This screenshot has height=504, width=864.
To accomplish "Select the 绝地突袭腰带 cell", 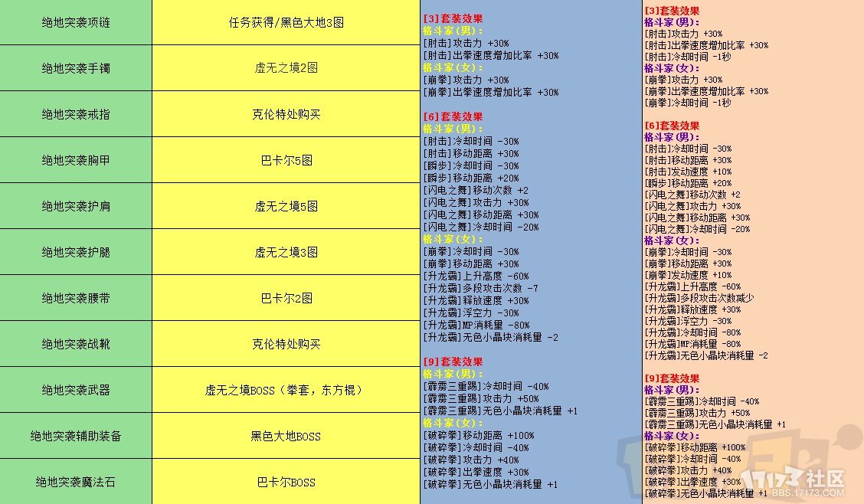I will tap(76, 298).
